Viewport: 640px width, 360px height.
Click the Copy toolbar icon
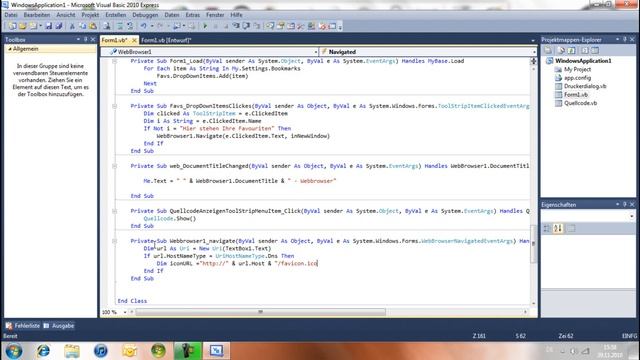[82, 26]
